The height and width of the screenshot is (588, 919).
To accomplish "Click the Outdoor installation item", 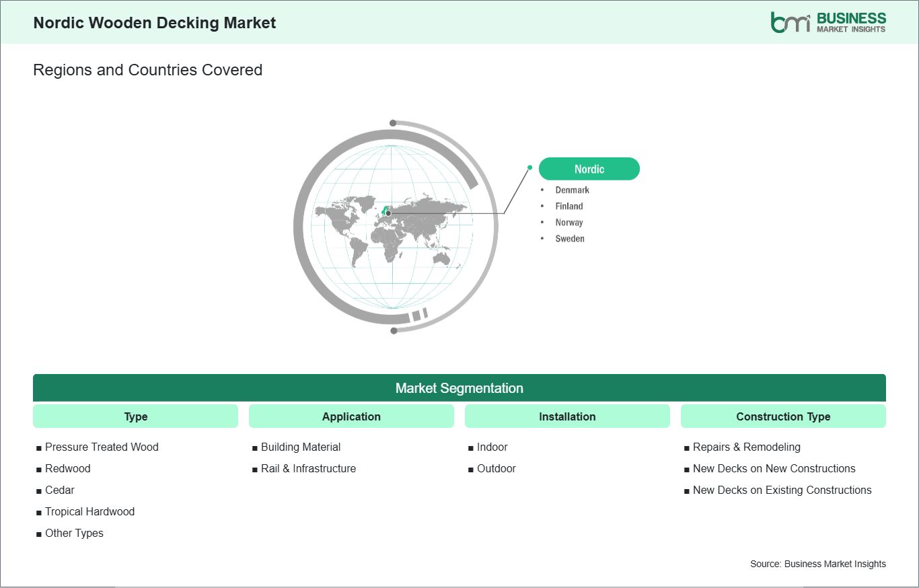I will [492, 468].
